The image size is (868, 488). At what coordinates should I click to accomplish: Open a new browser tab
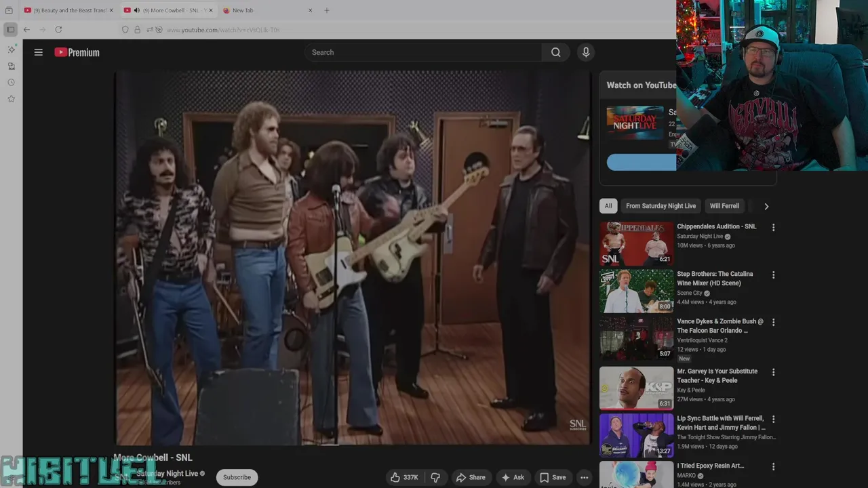click(x=327, y=10)
